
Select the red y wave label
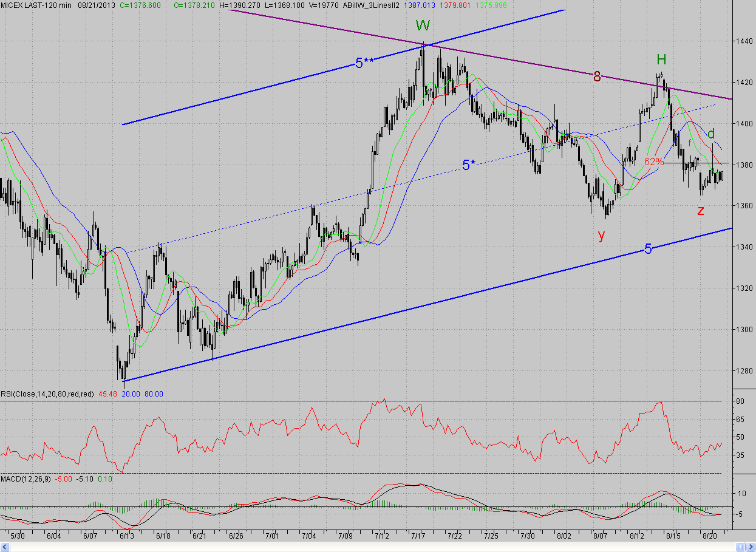click(601, 235)
